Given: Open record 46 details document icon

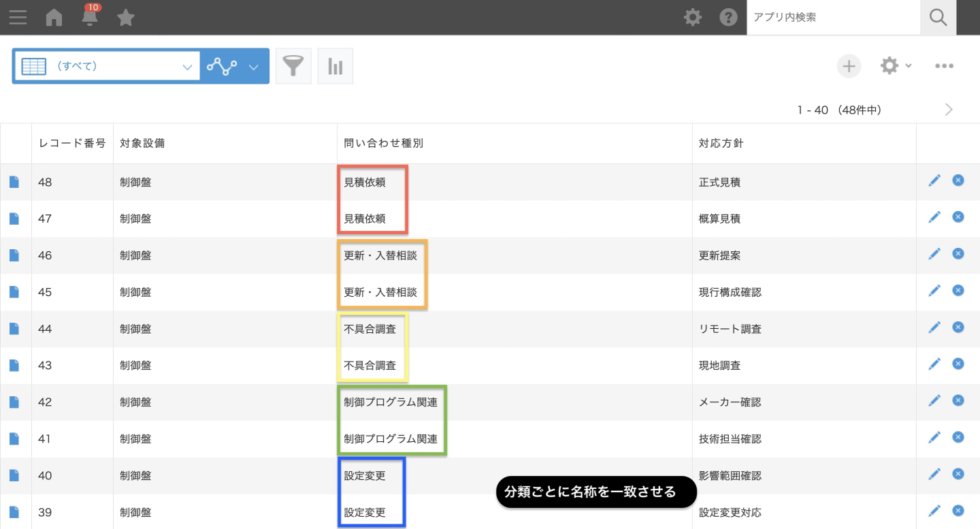Looking at the screenshot, I should point(14,255).
